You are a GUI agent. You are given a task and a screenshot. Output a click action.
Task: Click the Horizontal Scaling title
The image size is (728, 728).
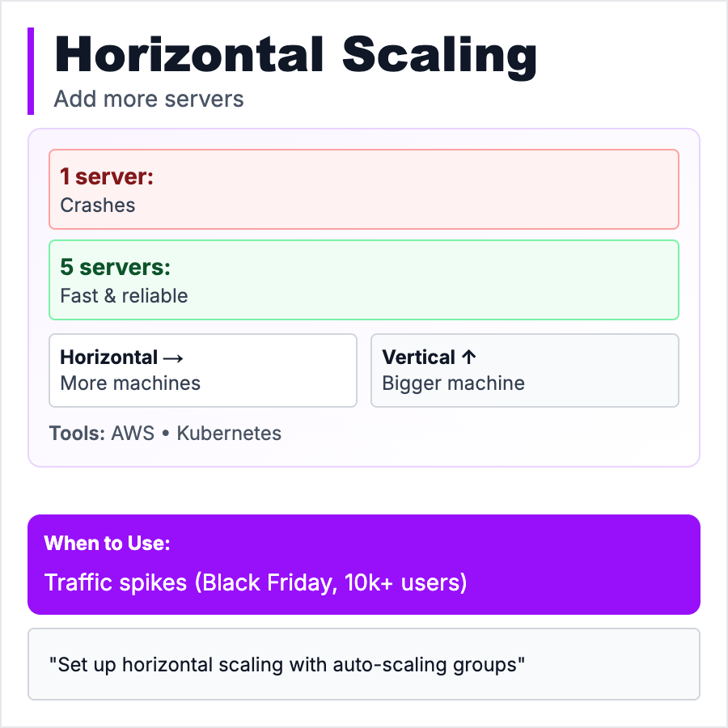(295, 57)
